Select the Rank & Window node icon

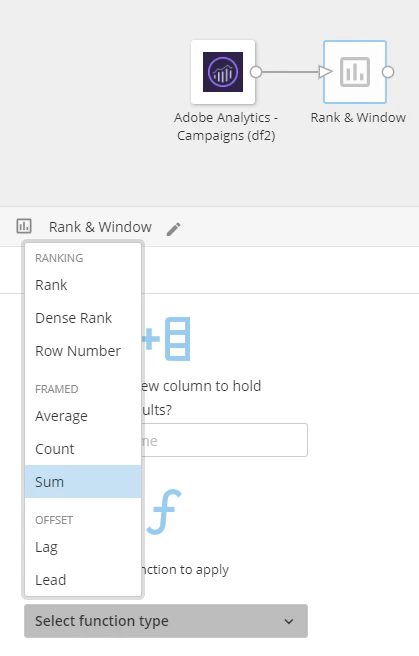[x=355, y=72]
